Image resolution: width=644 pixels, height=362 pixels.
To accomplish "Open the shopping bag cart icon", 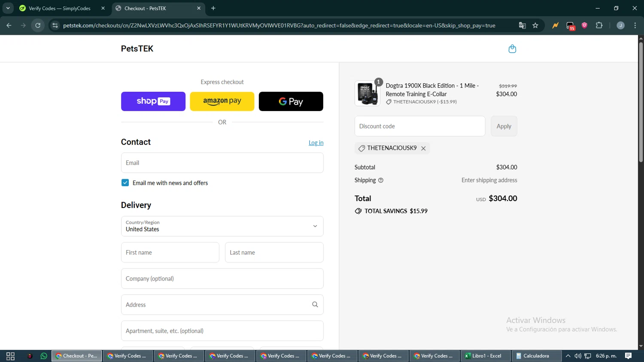I will [512, 49].
